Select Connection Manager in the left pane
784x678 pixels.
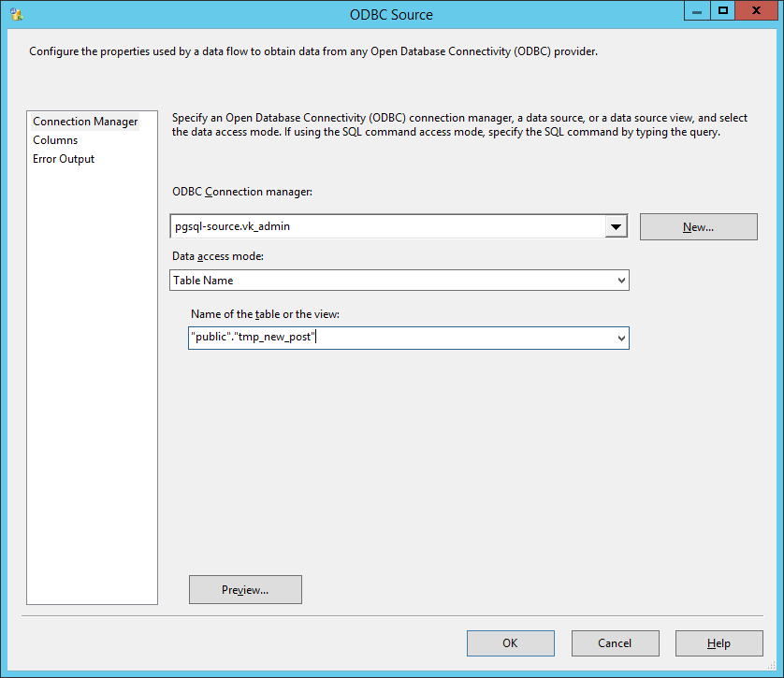(x=84, y=121)
